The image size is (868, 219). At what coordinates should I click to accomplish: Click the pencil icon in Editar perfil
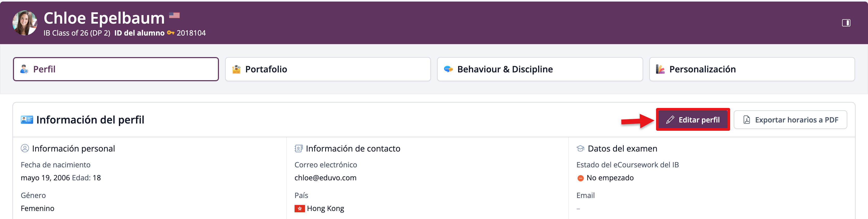(670, 120)
